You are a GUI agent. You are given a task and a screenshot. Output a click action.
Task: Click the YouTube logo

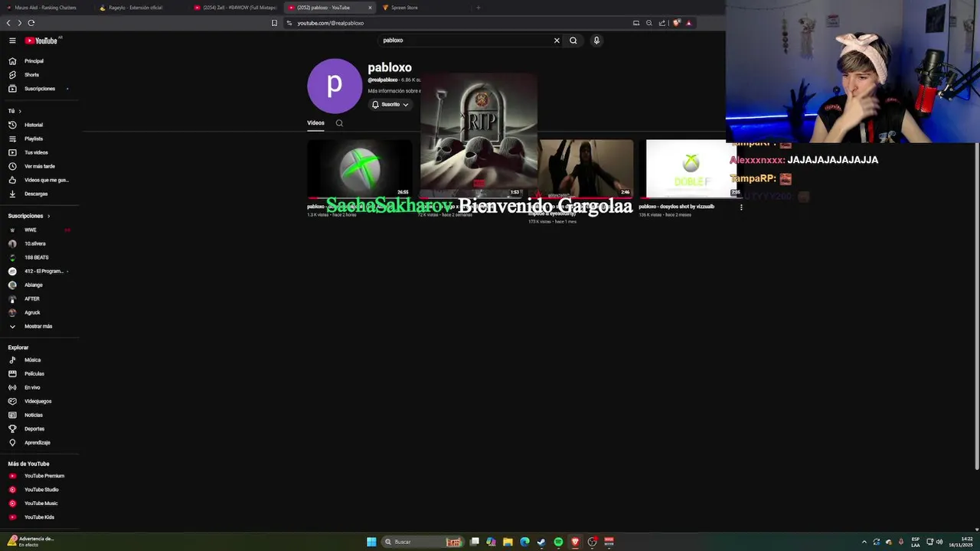41,41
